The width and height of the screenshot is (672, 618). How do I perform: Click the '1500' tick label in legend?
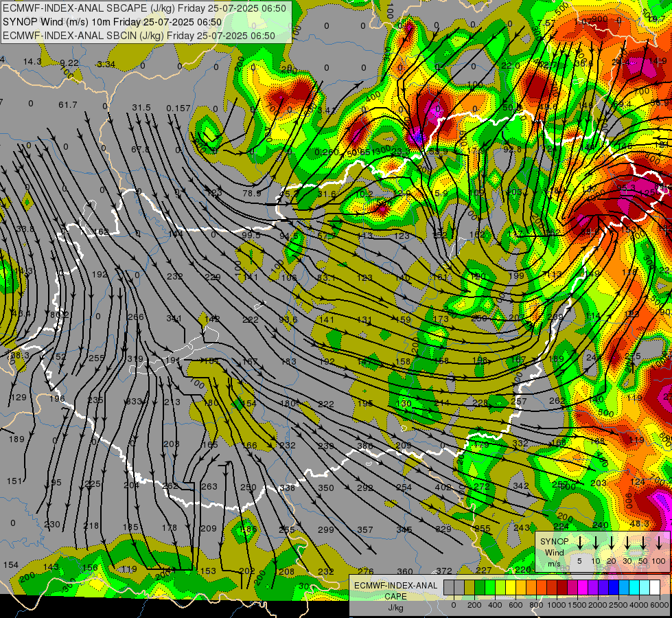(577, 605)
